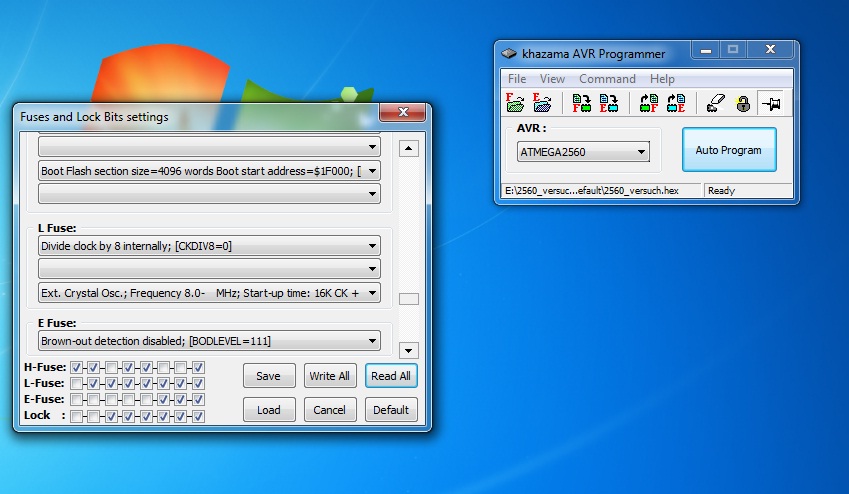Toggle second checkbox in L-Fuse row
849x494 pixels.
pos(94,384)
